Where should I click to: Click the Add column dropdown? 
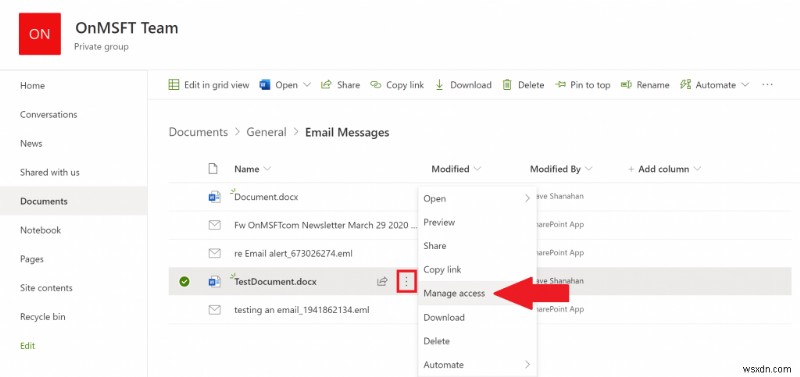(664, 169)
